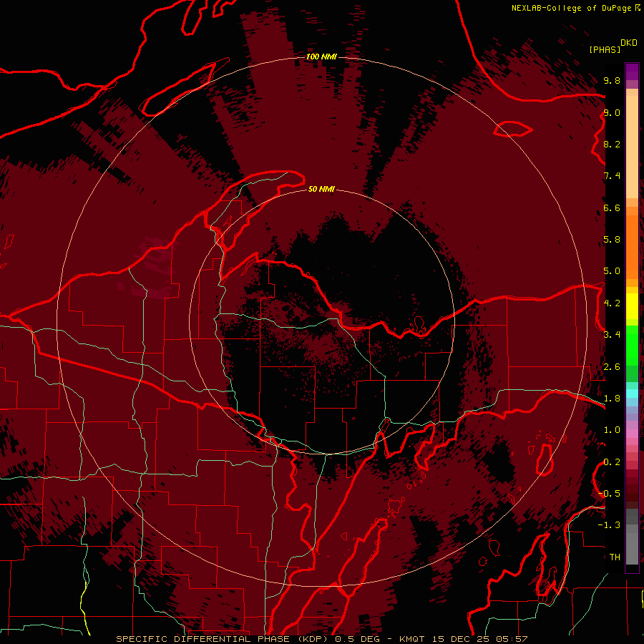The height and width of the screenshot is (644, 644).
Task: Click the 1.0 value on color scale
Action: click(612, 430)
